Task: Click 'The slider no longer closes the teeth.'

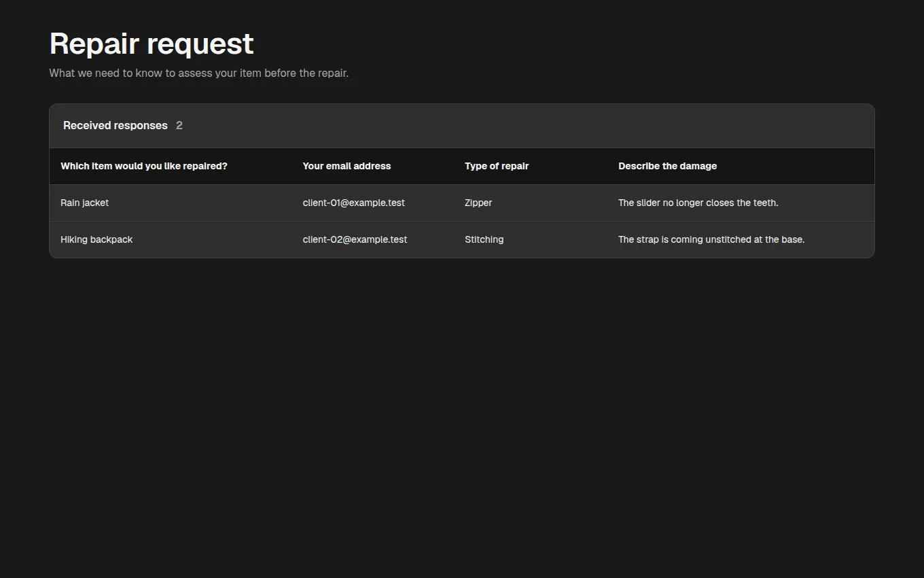Action: (x=698, y=203)
